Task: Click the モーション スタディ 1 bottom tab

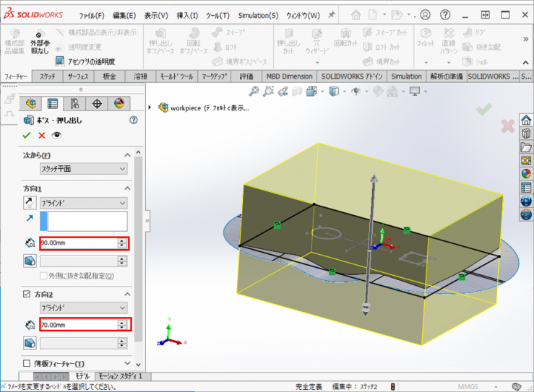Action: coord(120,376)
